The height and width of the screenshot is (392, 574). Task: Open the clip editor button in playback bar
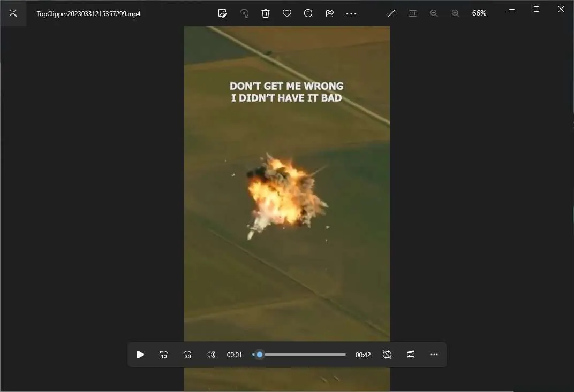click(411, 355)
